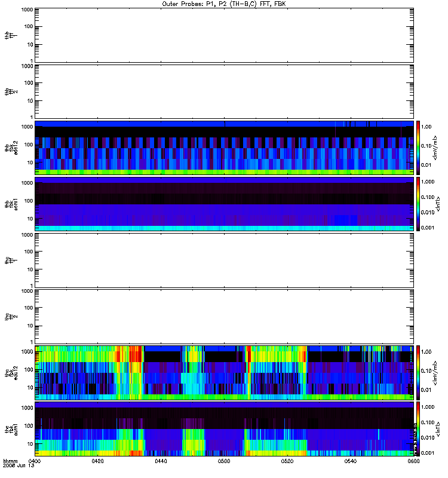Click the 0.001 value on thb scm1 colorbar
Viewport: 448px width, 478px height.
pyautogui.click(x=428, y=228)
